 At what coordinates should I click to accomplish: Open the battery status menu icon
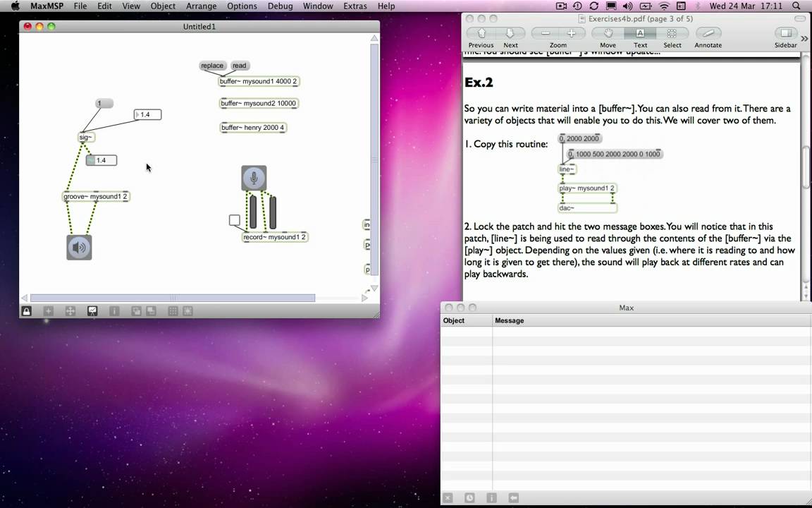pyautogui.click(x=645, y=6)
